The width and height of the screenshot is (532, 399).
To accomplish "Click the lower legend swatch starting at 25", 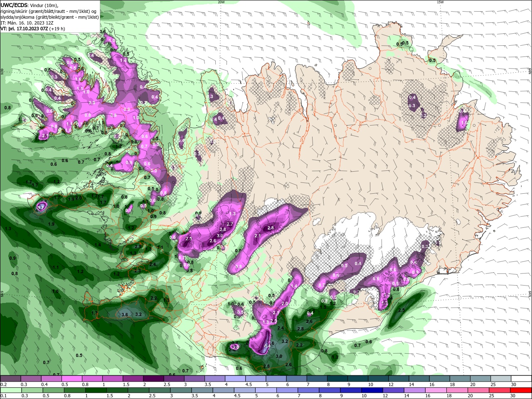I will point(500,390).
